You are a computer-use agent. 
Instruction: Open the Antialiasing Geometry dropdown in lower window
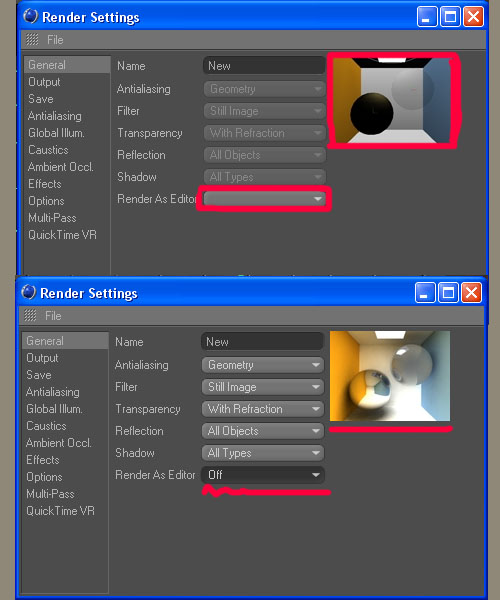tap(263, 365)
